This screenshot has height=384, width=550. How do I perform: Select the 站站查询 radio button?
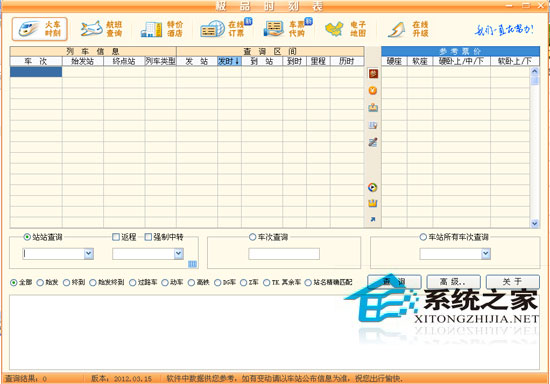(27, 237)
